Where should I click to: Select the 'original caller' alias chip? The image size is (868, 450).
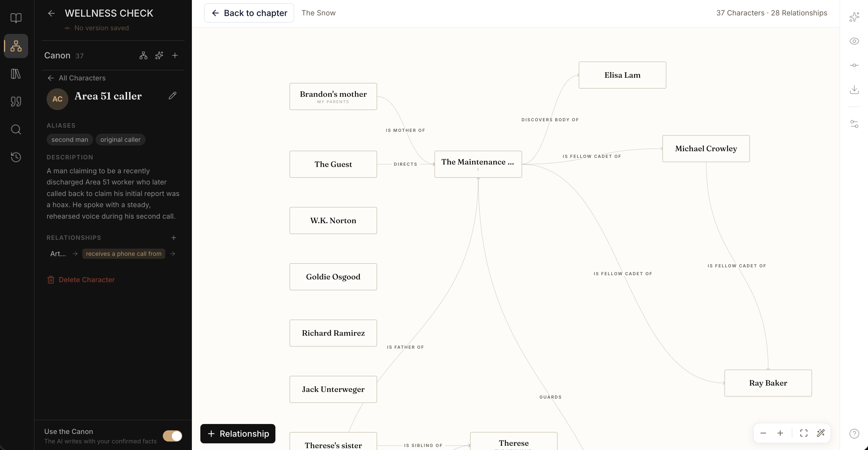(x=120, y=140)
